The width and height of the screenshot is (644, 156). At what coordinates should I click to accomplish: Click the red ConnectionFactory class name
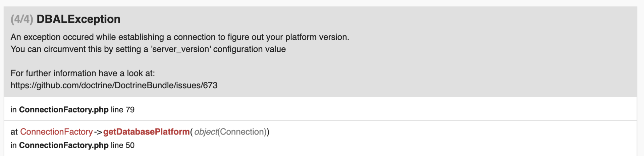click(56, 132)
